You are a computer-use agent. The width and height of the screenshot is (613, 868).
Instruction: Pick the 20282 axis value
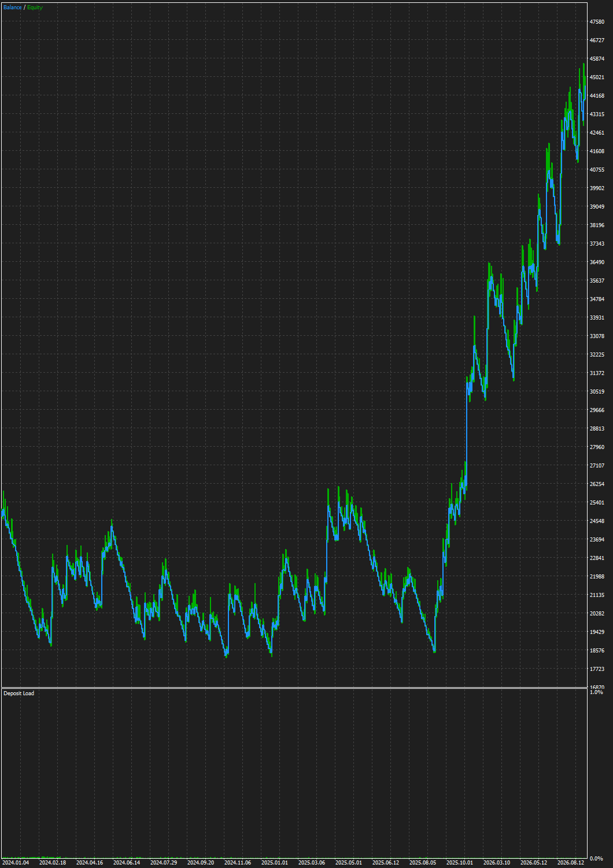(x=597, y=614)
